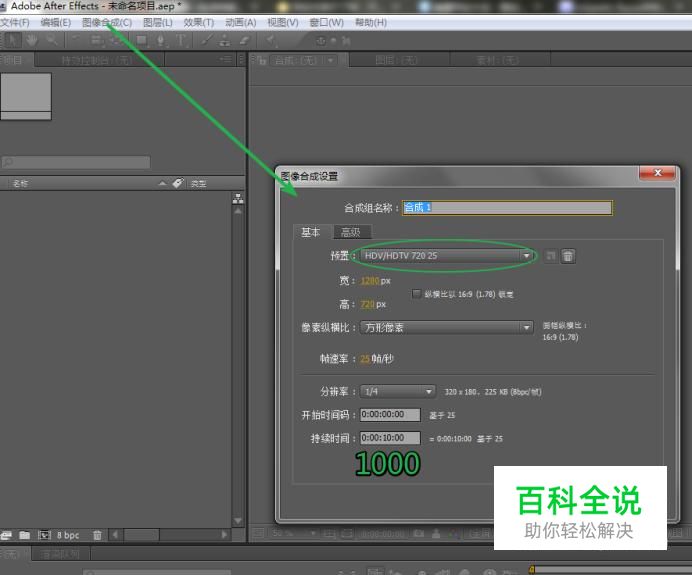
Task: Click the duration field 0:00:10:00
Action: tap(390, 438)
